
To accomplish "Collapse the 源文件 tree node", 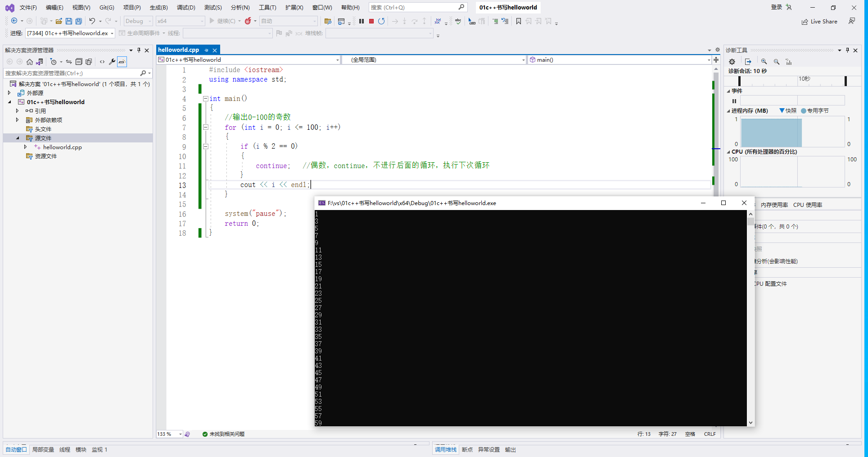I will [x=18, y=138].
